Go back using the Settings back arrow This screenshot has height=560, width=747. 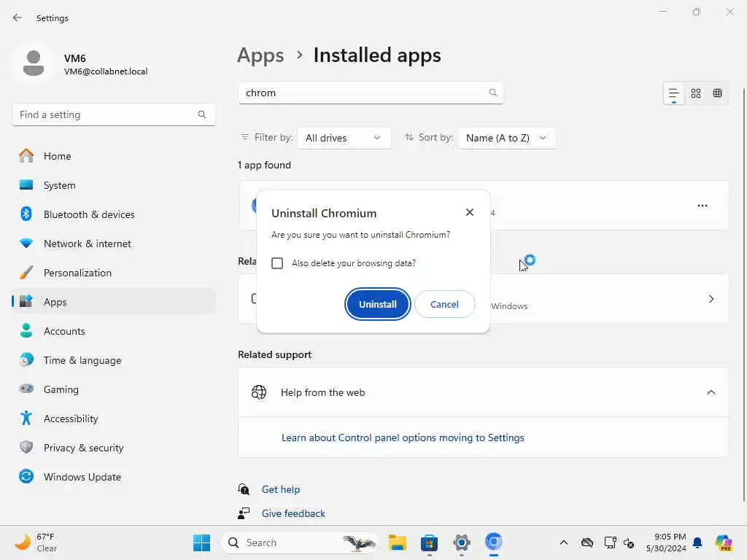[x=18, y=17]
